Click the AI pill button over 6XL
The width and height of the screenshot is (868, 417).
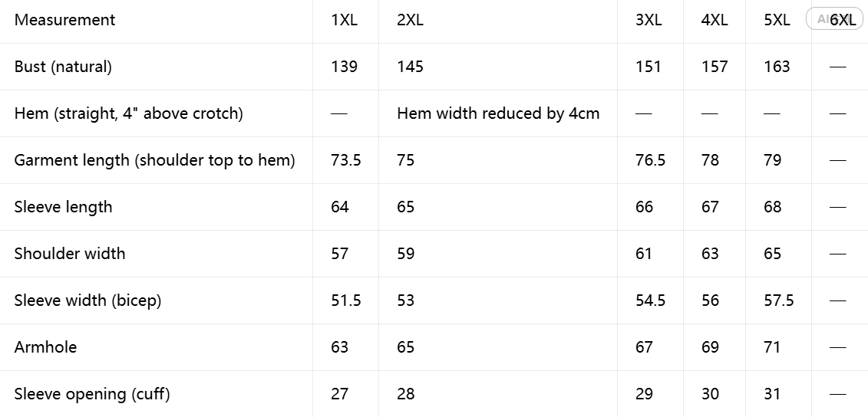click(834, 19)
